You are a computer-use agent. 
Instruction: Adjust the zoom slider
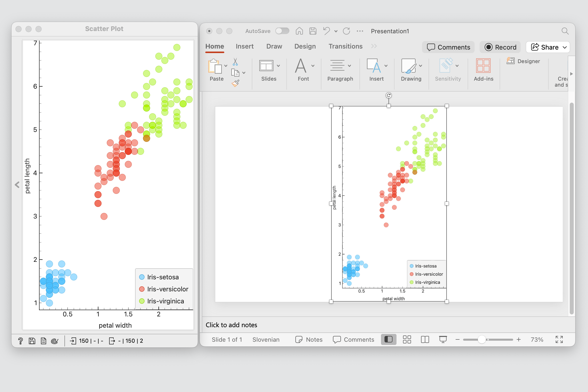pos(482,339)
